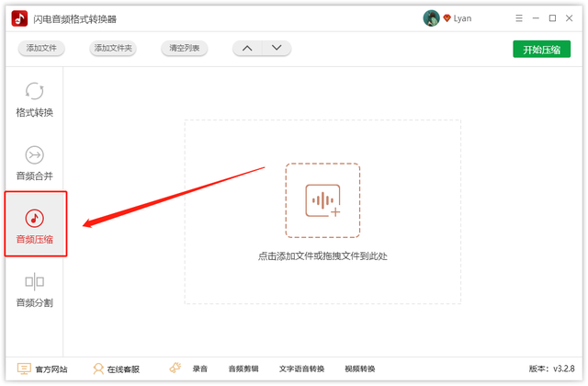This screenshot has width=588, height=386.
Task: Start compression with 开始压缩 button
Action: [x=541, y=49]
